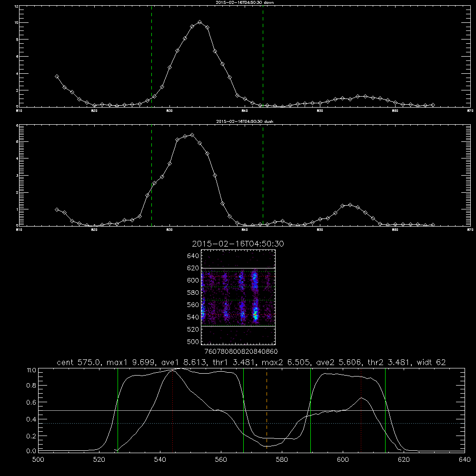
Task: Click the 'ave1 8.613' value
Action: click(x=183, y=362)
